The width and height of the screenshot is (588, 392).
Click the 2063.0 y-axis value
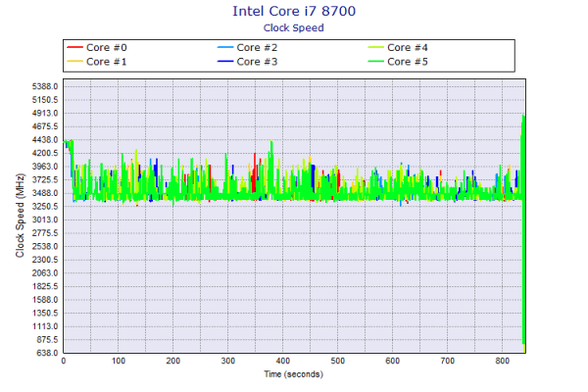pyautogui.click(x=45, y=273)
